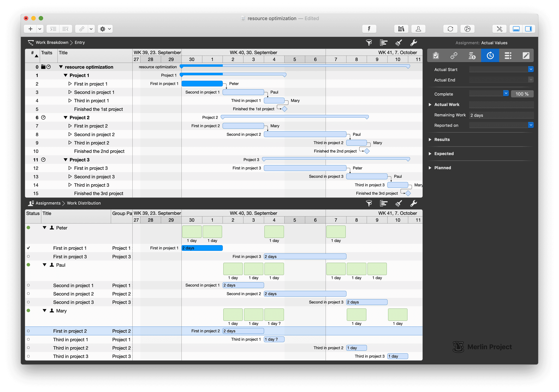Click the status circle for Second in project 3
Viewport: 559px width, 392px height.
click(28, 302)
